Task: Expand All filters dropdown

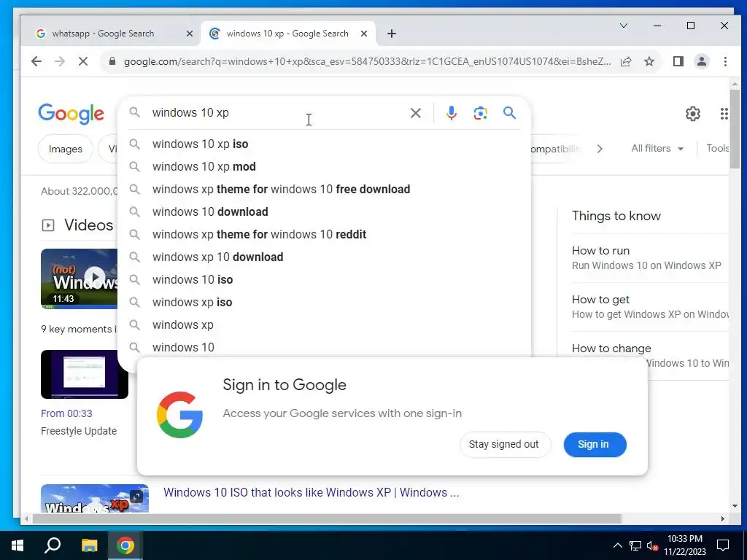Action: tap(657, 149)
